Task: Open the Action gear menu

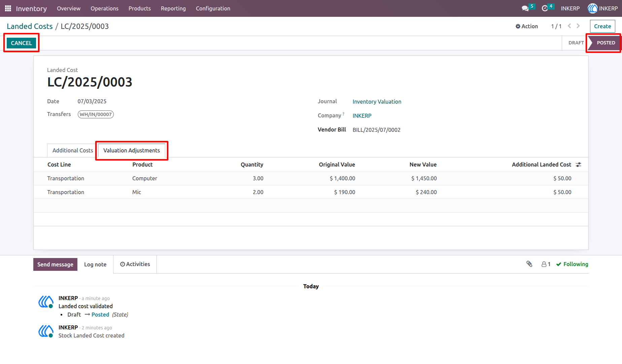Action: point(527,26)
